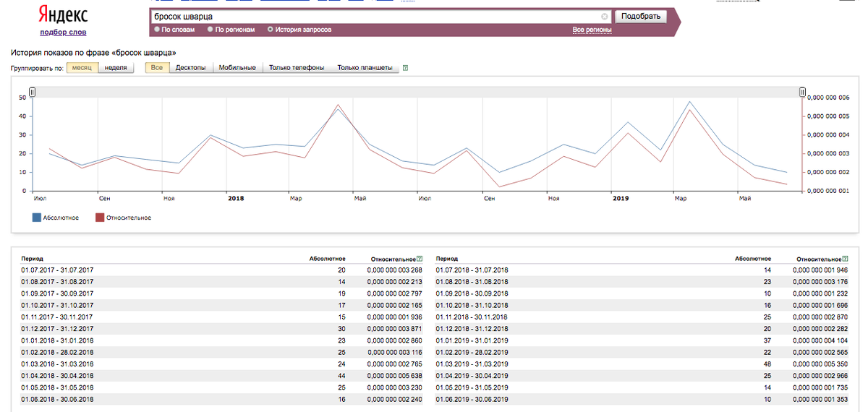The image size is (868, 412).
Task: Click the Абсолютное legend label
Action: 61,217
